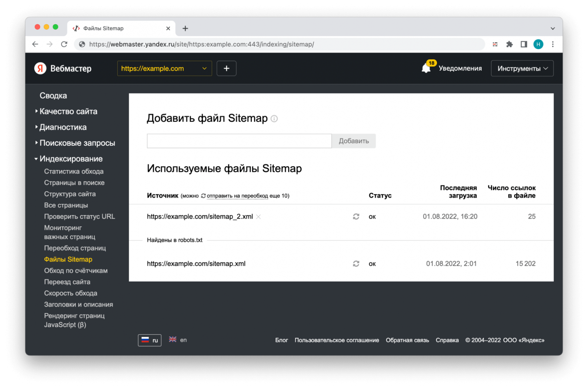Click the site info icon in address bar
Viewport: 588px width, 389px height.
tap(82, 44)
